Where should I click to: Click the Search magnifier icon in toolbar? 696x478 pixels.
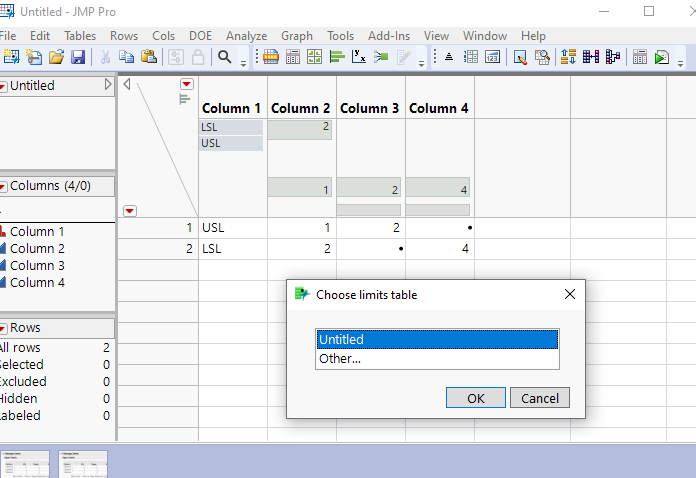(225, 57)
